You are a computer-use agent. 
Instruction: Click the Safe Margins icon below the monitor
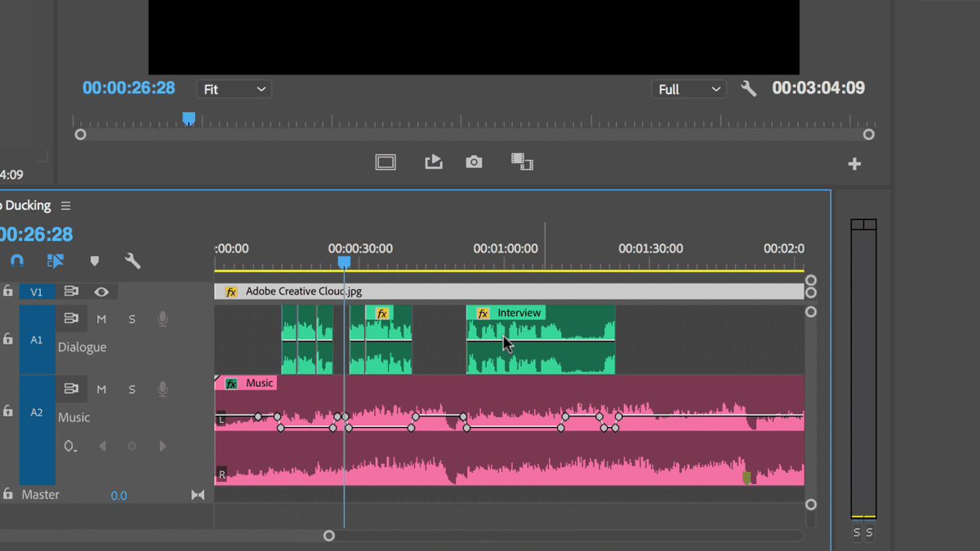click(x=385, y=162)
